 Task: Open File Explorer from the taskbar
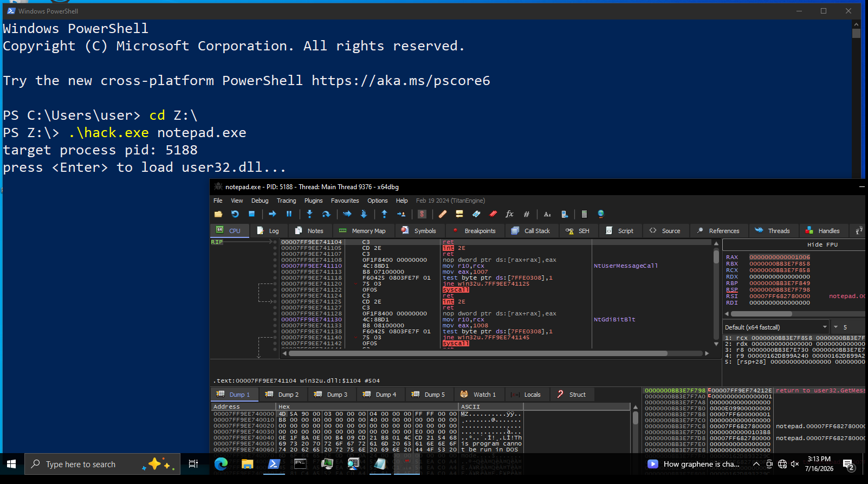[247, 464]
